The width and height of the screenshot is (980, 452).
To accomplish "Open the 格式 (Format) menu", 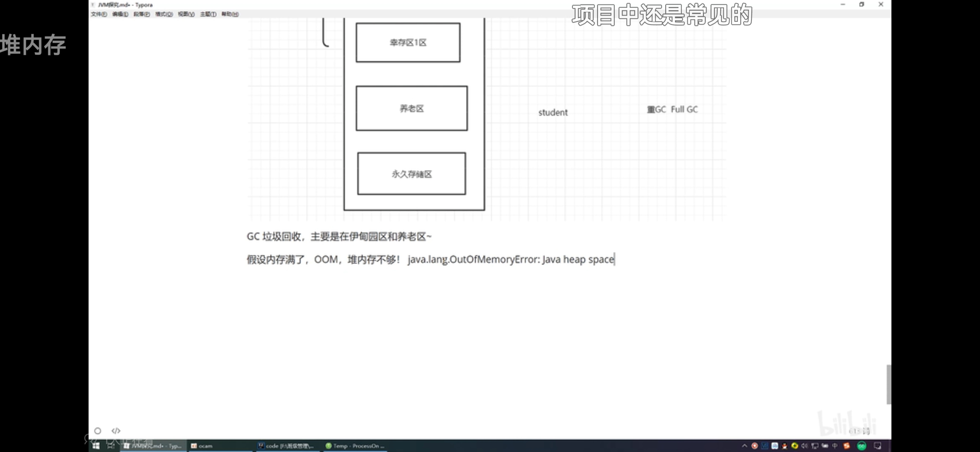I will pos(164,14).
